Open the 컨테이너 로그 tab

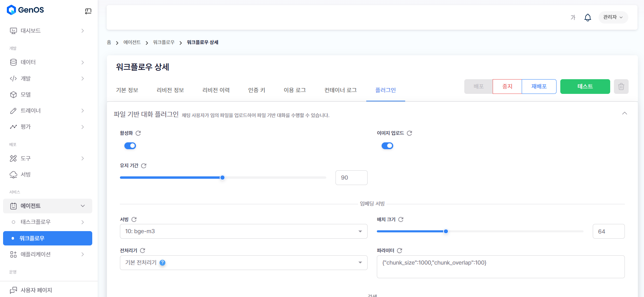click(x=340, y=90)
